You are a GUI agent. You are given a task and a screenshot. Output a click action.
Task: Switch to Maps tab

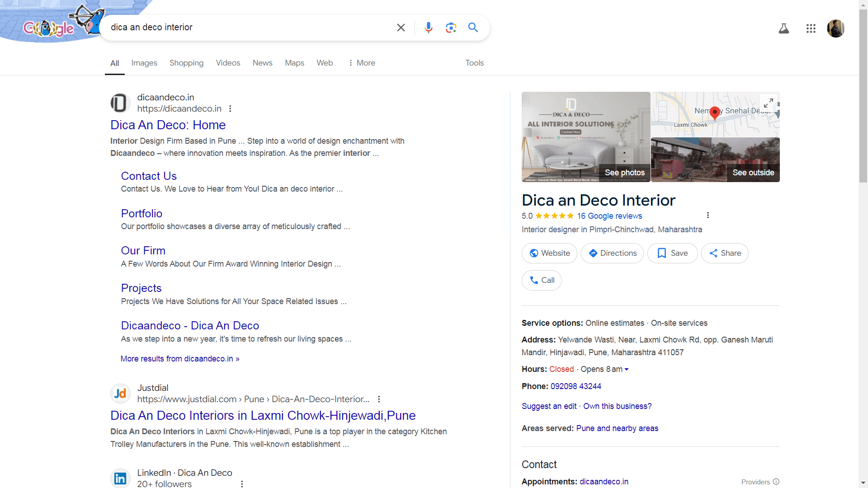pos(294,63)
